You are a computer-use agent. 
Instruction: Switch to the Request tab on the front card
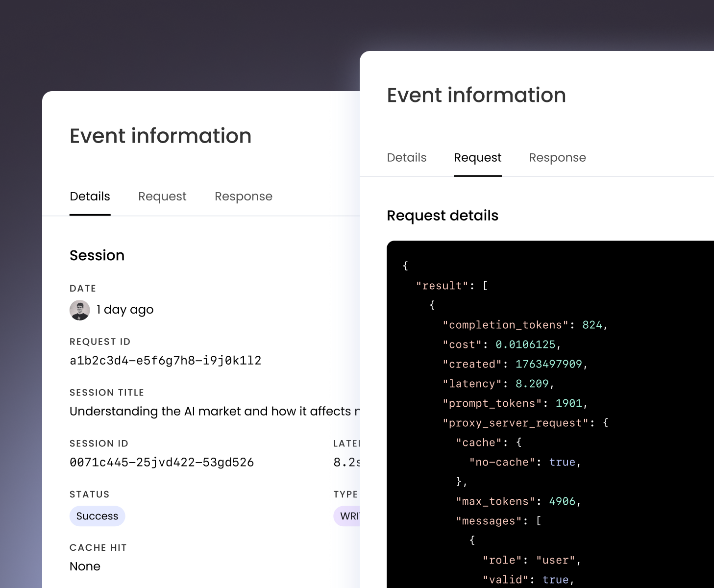click(x=162, y=196)
